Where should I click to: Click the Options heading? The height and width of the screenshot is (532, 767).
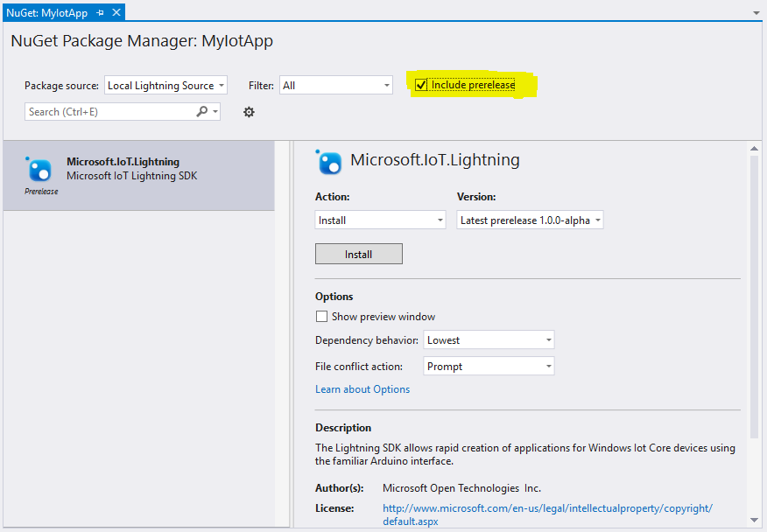[x=334, y=297]
